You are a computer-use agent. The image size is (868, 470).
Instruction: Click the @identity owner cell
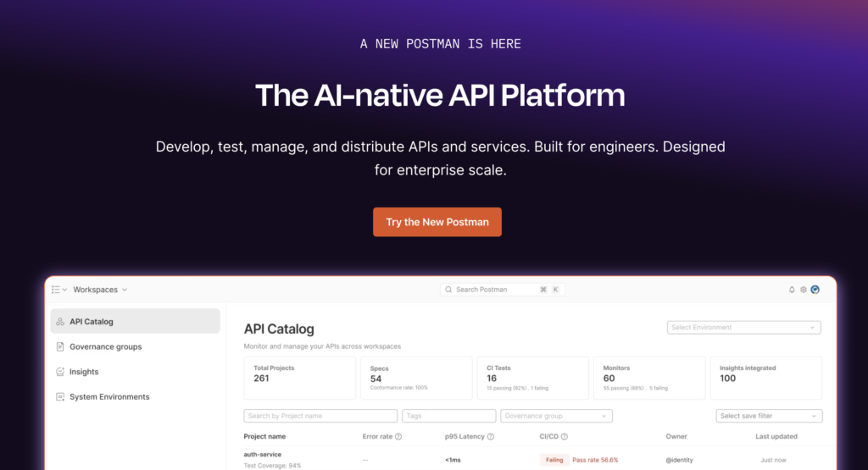[x=679, y=460]
